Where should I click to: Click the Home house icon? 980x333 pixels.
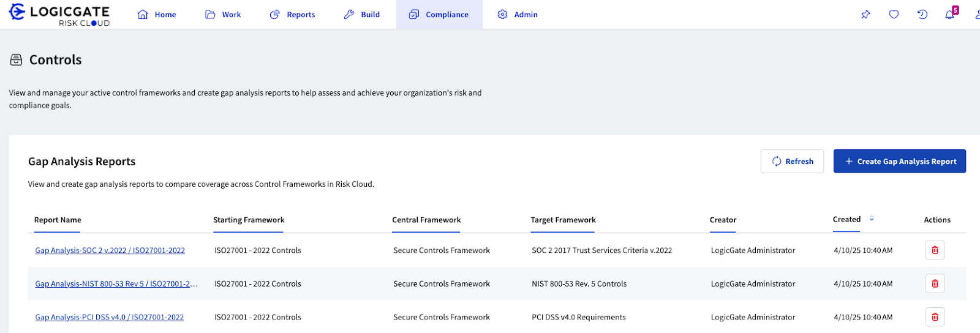coord(143,15)
